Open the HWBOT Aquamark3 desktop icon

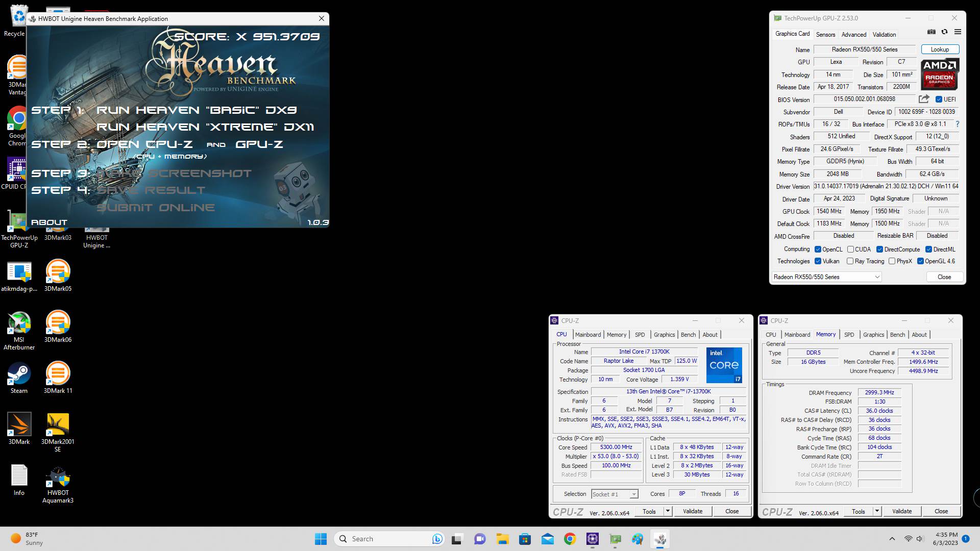coord(58,484)
